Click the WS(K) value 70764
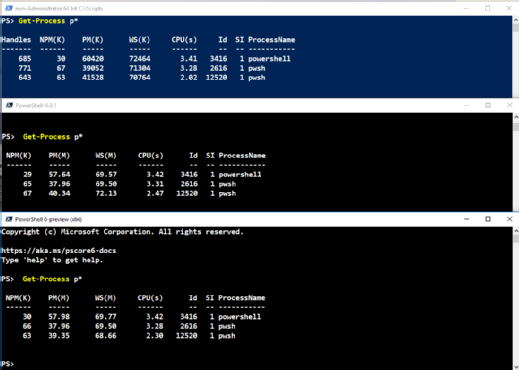This screenshot has width=519, height=370. [x=140, y=78]
